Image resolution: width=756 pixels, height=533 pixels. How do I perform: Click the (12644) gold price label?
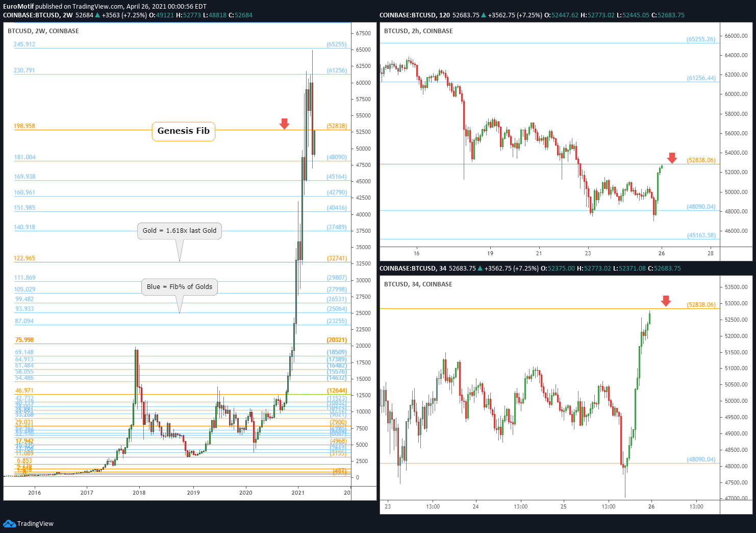coord(337,391)
